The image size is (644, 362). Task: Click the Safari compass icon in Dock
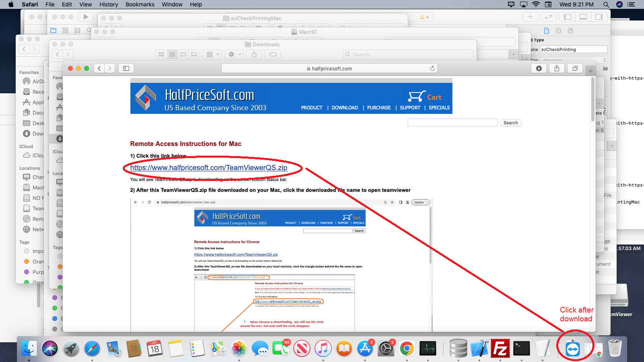[x=92, y=349]
